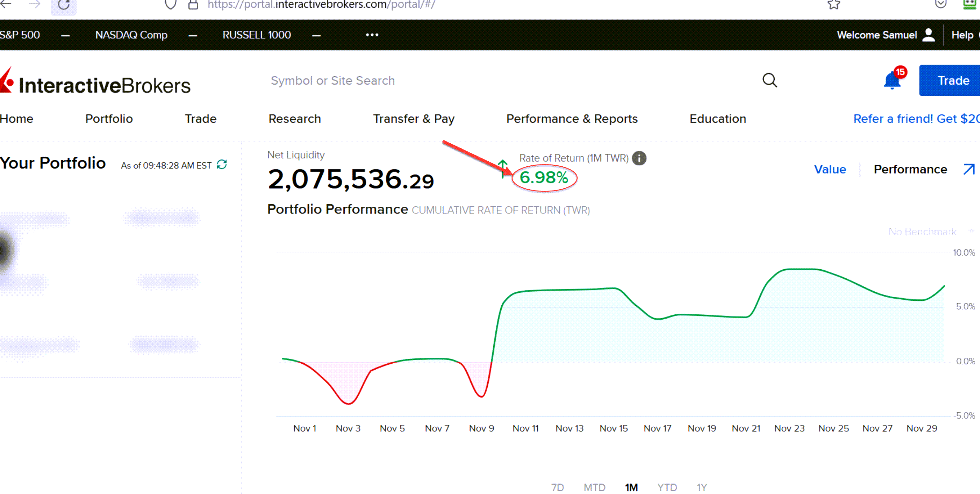
Task: Open the Research menu
Action: pos(294,119)
